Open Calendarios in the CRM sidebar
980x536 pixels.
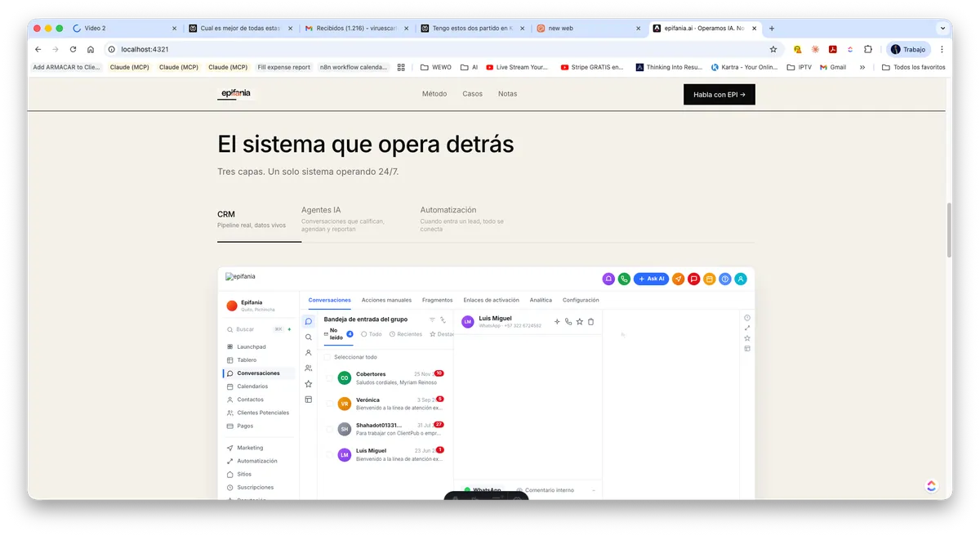tap(252, 386)
